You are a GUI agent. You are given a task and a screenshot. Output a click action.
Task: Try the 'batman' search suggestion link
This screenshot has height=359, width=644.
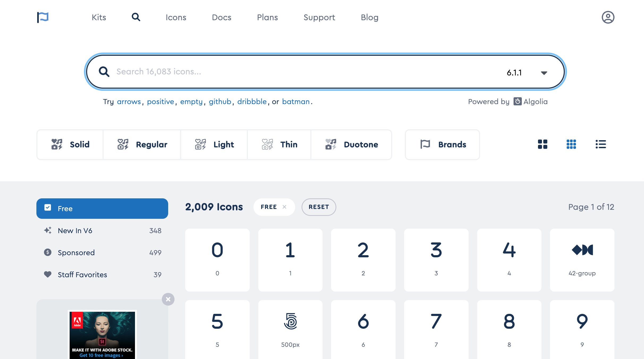coord(296,101)
